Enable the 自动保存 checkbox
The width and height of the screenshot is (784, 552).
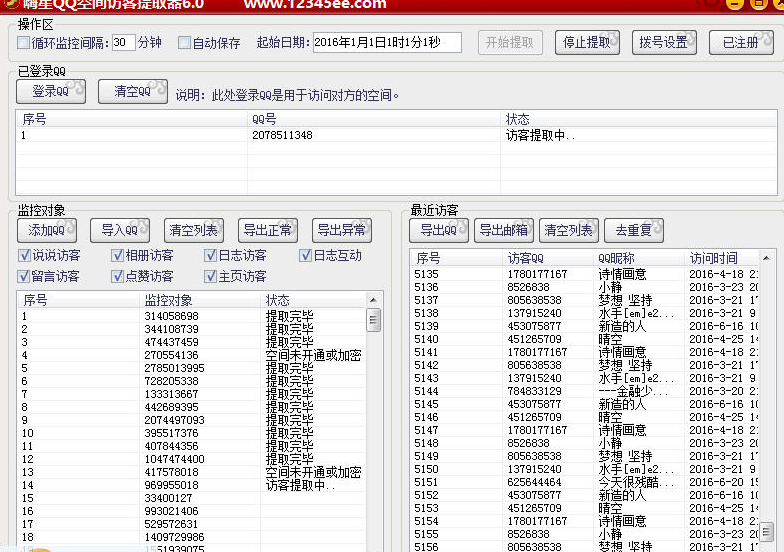click(x=184, y=42)
